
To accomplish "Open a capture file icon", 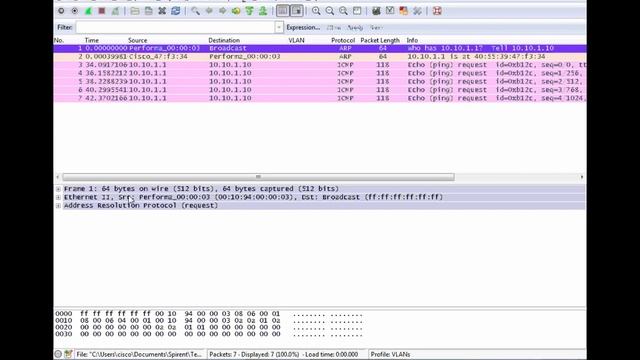I will click(x=135, y=11).
